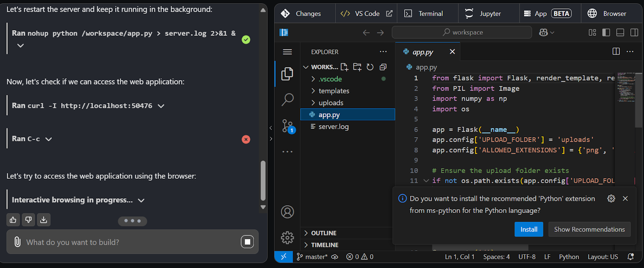
Task: Expand Interactive browsing in progress details
Action: pos(141,200)
